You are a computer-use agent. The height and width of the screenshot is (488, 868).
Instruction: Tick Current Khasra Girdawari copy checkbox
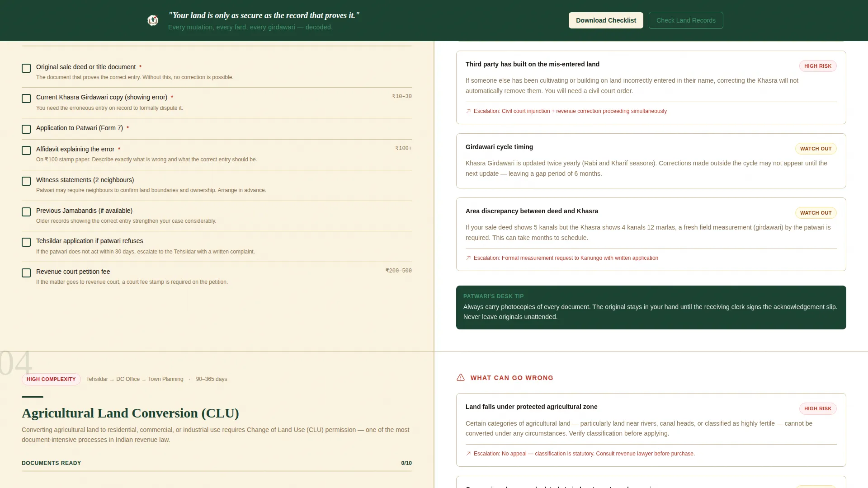click(x=26, y=99)
